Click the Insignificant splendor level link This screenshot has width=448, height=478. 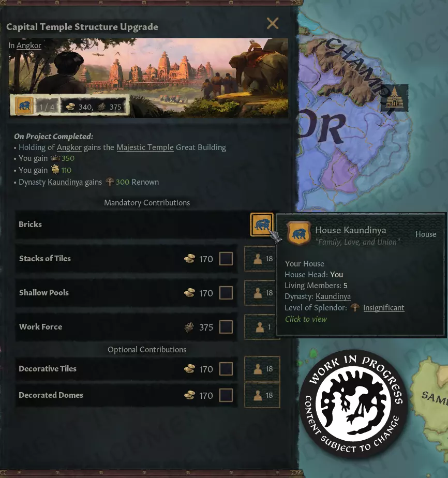click(x=384, y=308)
